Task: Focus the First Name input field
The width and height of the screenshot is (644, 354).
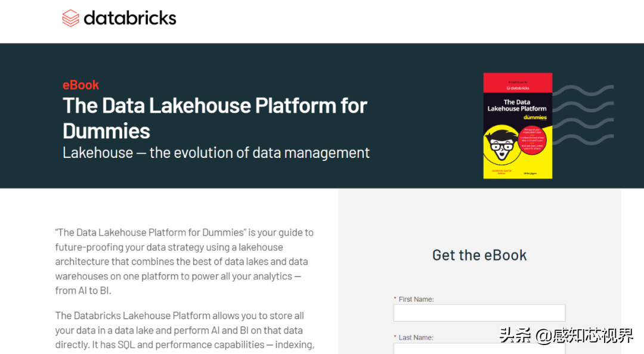Action: (479, 313)
